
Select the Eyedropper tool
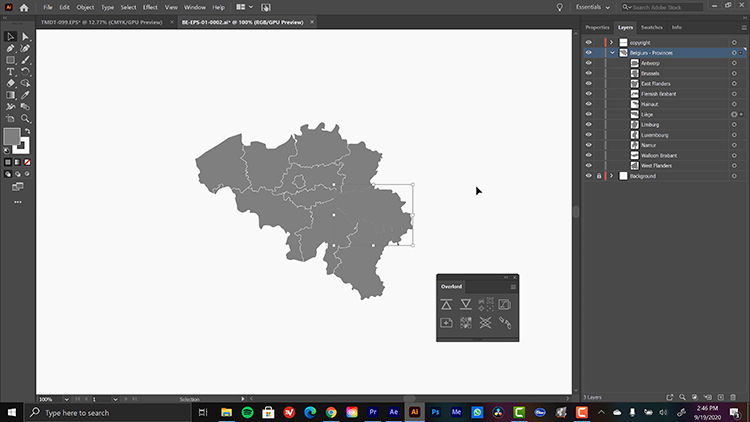click(25, 95)
